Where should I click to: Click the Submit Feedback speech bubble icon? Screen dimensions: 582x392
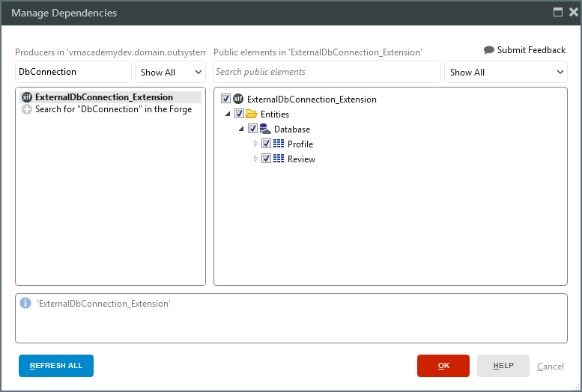[489, 49]
